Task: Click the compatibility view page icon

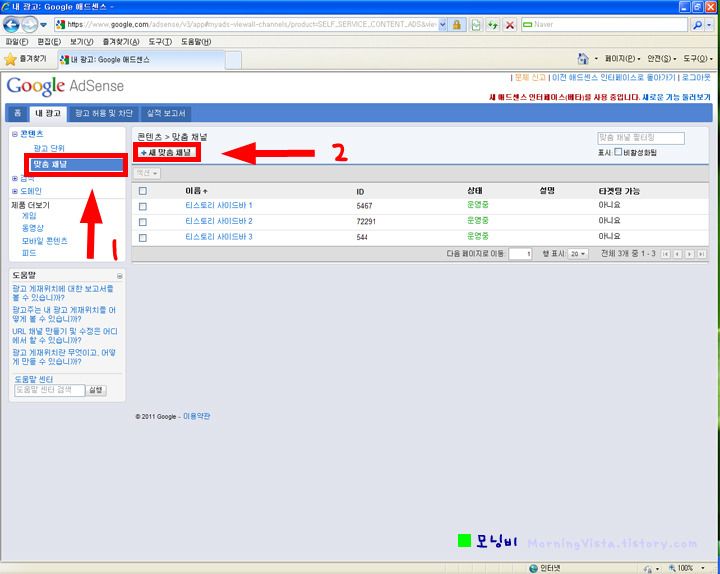Action: (476, 24)
